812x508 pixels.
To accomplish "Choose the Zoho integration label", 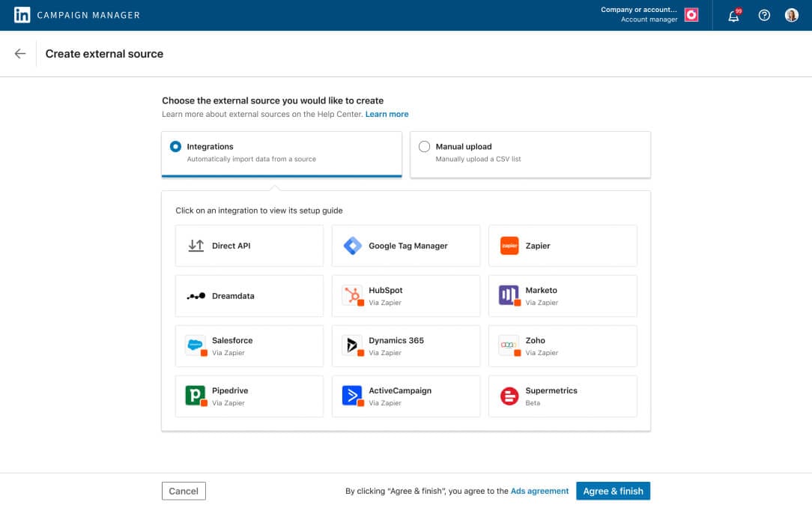I will pos(535,341).
